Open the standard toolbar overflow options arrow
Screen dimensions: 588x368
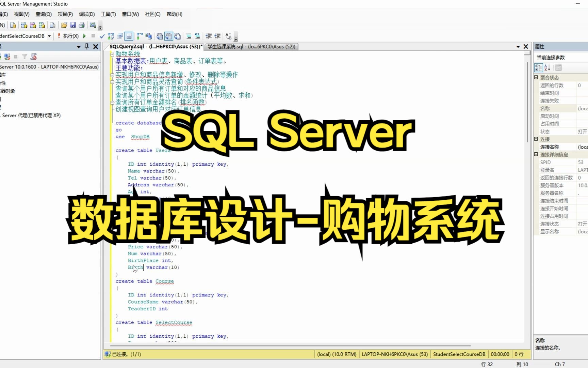(100, 27)
